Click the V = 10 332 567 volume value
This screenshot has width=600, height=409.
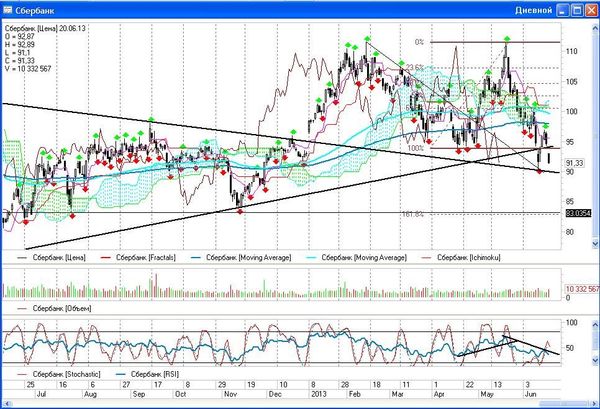28,68
